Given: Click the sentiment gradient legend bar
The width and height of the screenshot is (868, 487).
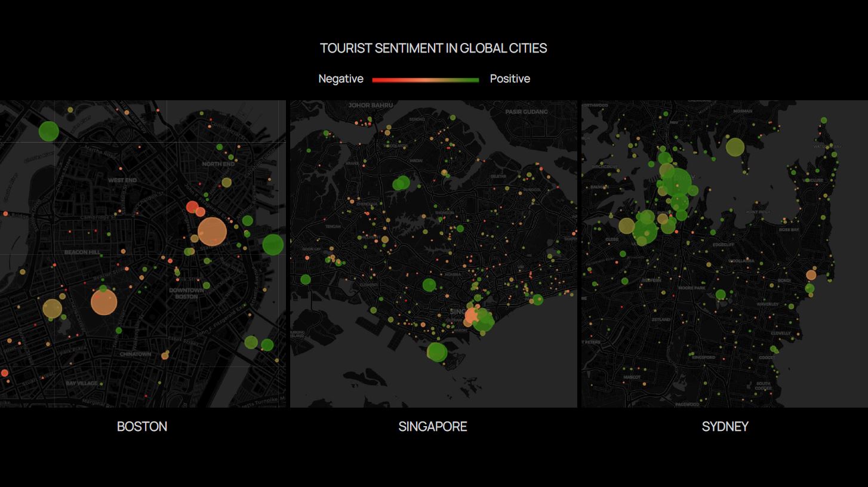Looking at the screenshot, I should (x=426, y=79).
